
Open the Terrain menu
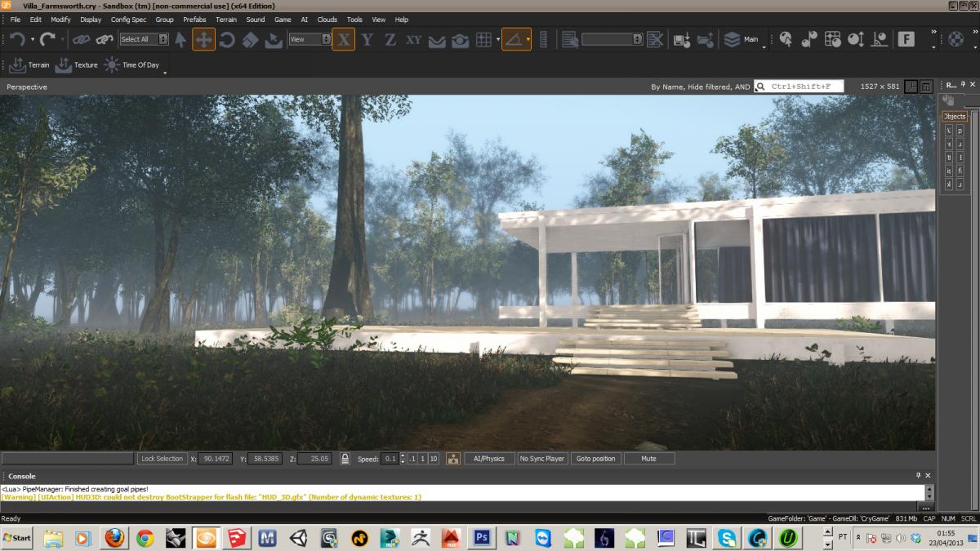225,20
